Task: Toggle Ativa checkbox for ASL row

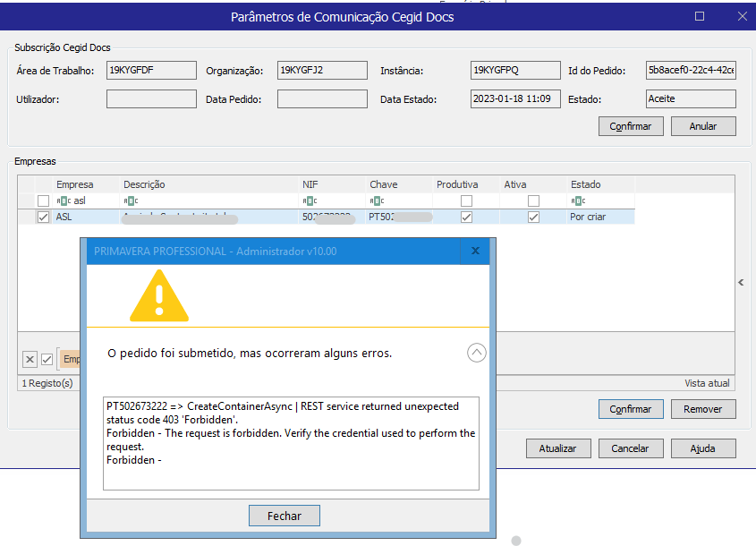Action: click(533, 217)
